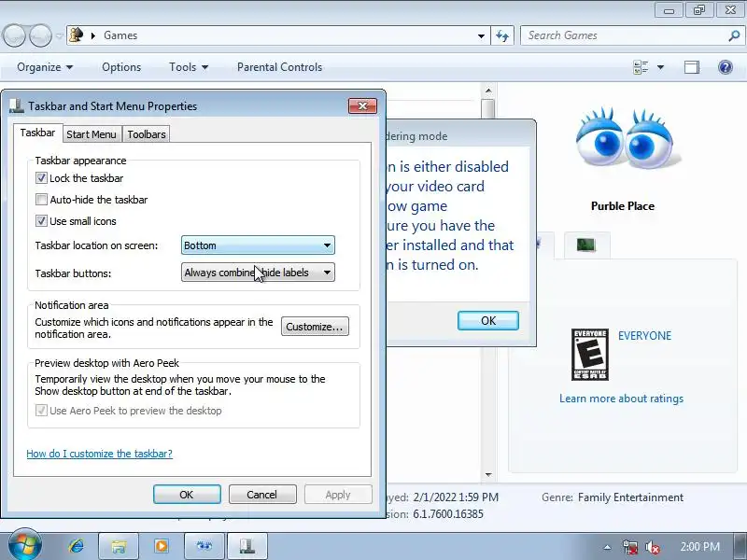This screenshot has width=747, height=560.
Task: Open the clock showing 2:00 PM
Action: [x=699, y=547]
